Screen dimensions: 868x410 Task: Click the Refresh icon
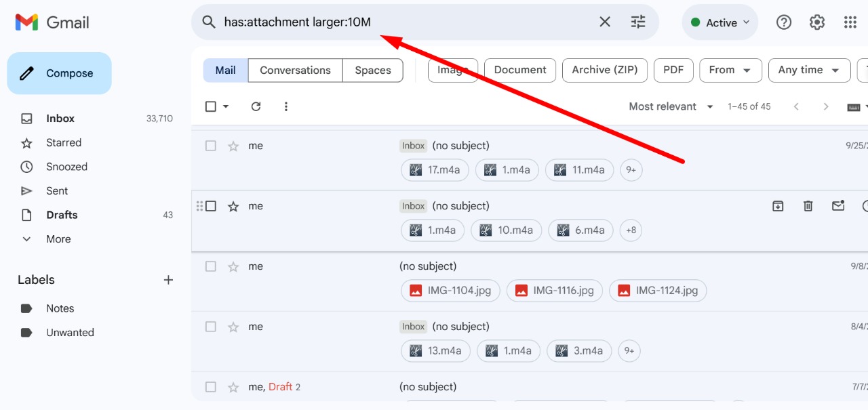pos(256,106)
